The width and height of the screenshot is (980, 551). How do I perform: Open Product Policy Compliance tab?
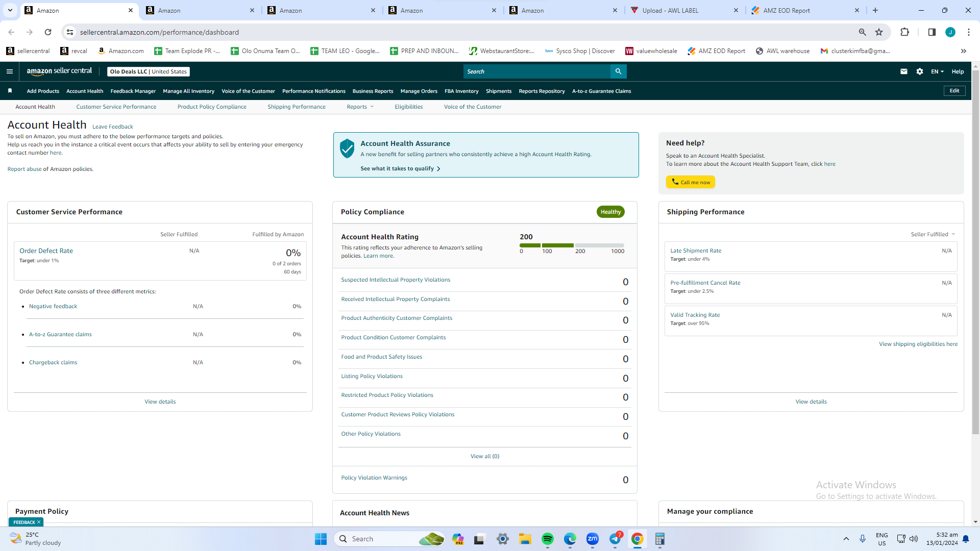(212, 107)
